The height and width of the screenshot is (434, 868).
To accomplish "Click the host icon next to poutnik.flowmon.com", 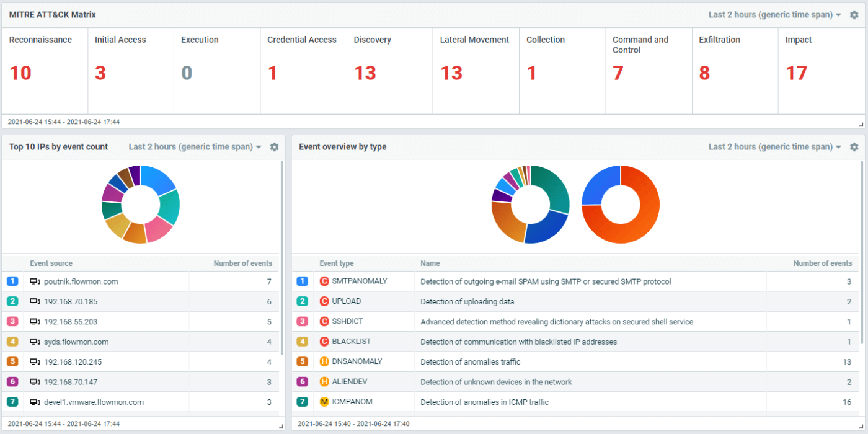I will 34,281.
